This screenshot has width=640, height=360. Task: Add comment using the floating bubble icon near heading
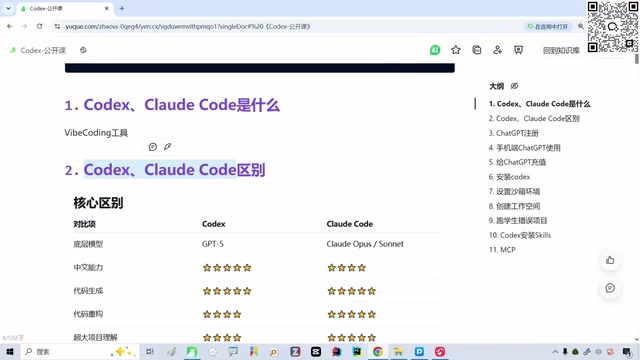153,147
